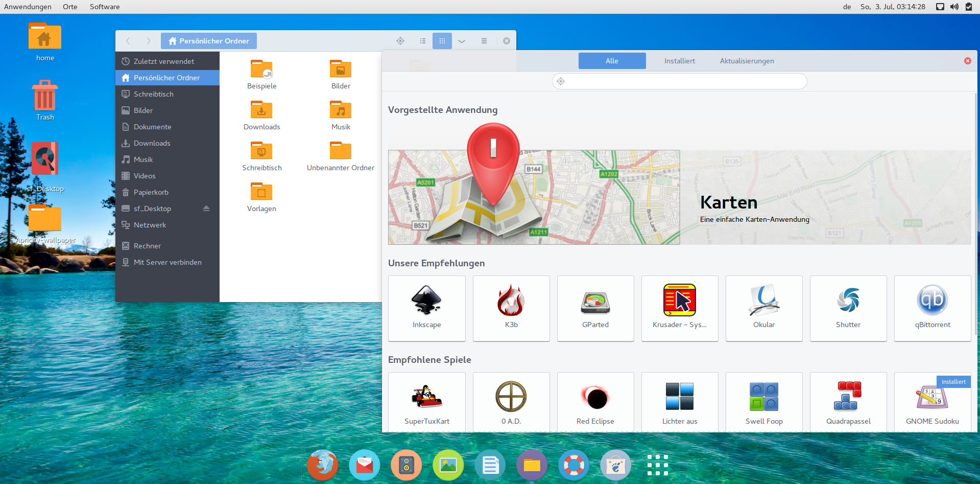Open the Anwendungen menu in top bar
This screenshot has width=980, height=484.
[x=28, y=7]
